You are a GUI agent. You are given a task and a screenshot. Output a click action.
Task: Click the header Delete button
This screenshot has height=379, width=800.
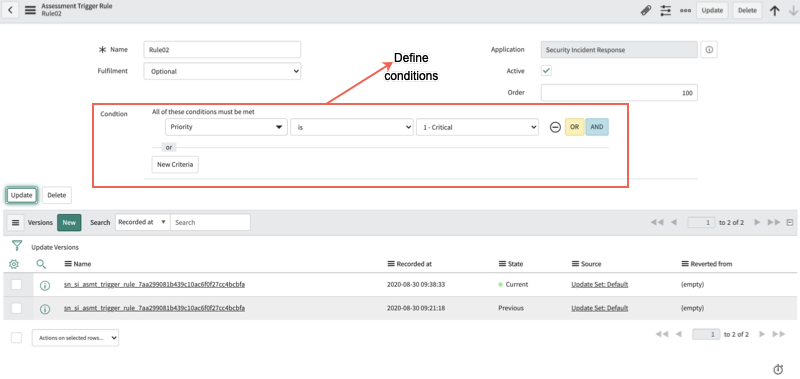(747, 10)
